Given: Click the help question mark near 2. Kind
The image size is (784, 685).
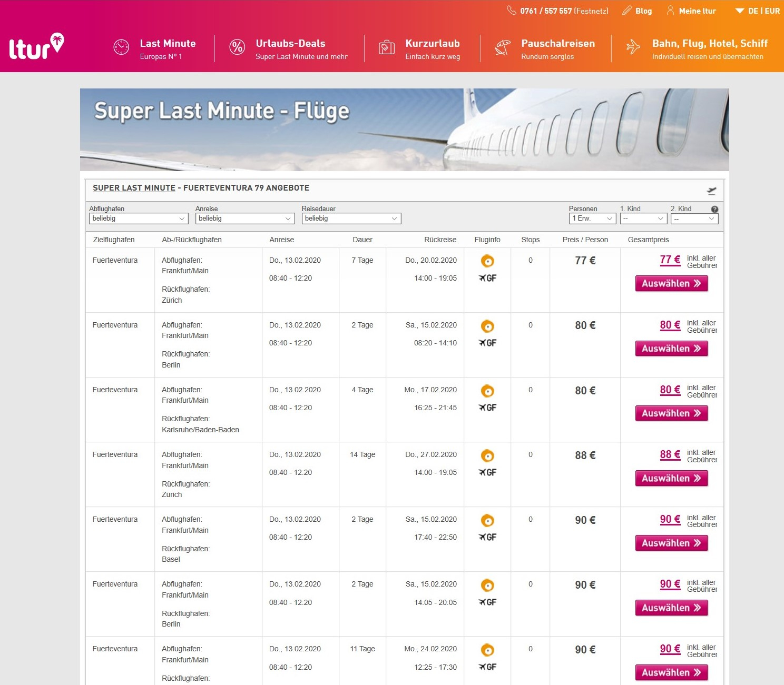Looking at the screenshot, I should [x=714, y=209].
